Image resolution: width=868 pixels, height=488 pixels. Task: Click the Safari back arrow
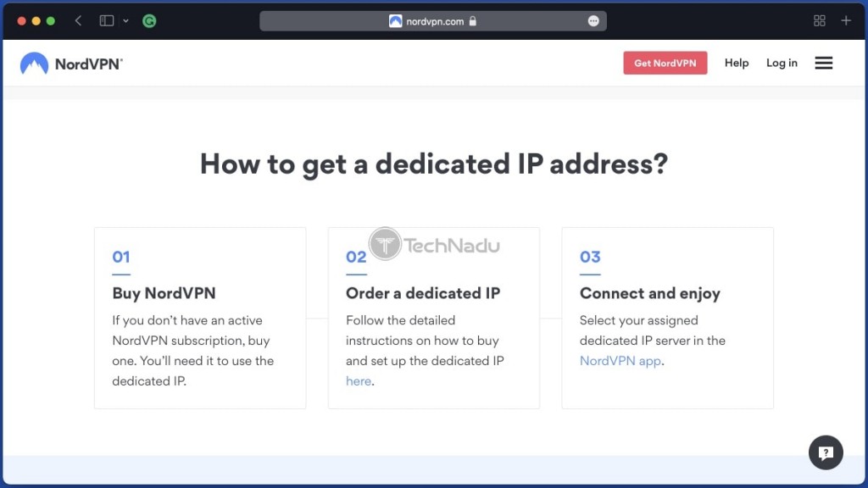coord(78,21)
